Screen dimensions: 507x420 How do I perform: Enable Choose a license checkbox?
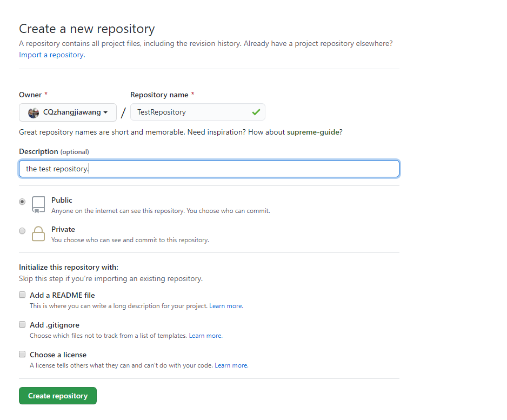point(22,354)
